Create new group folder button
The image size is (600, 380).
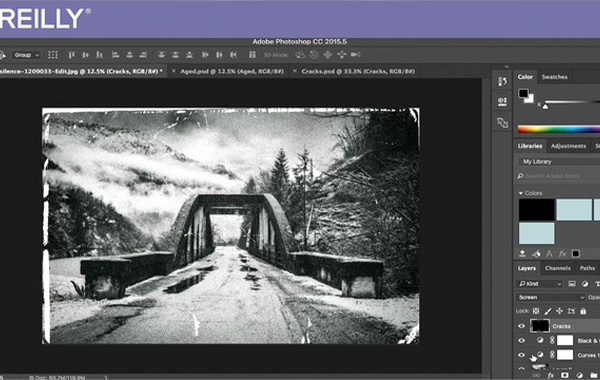(x=594, y=376)
